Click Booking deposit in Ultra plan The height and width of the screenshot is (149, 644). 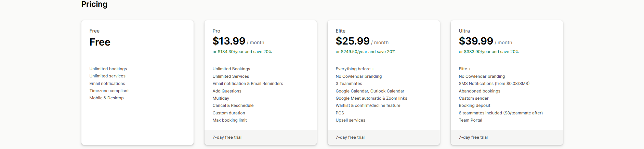(x=474, y=105)
